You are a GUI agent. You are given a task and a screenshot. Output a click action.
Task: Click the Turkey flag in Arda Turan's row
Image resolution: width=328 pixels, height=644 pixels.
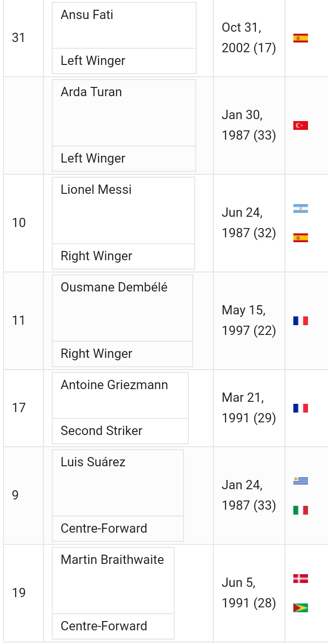(300, 125)
